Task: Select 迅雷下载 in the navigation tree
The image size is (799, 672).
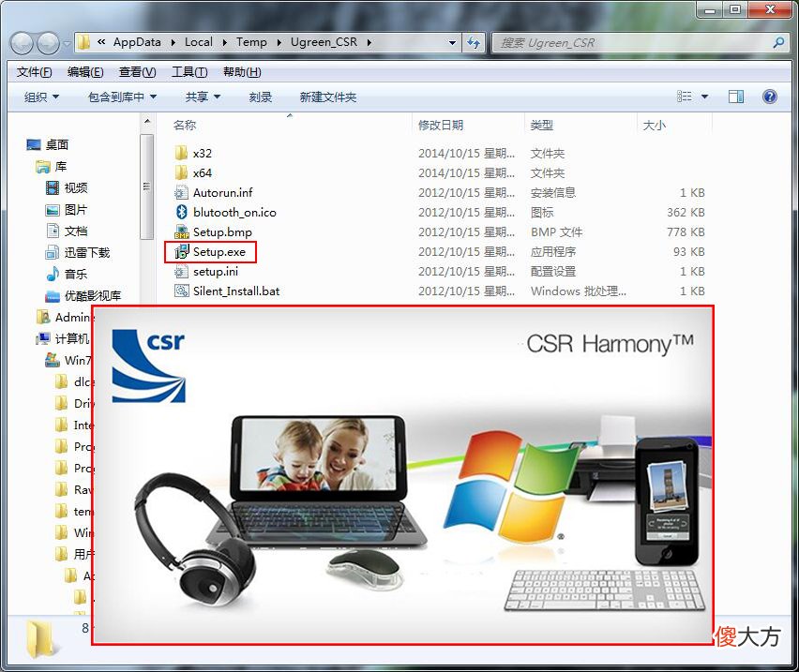Action: [87, 252]
